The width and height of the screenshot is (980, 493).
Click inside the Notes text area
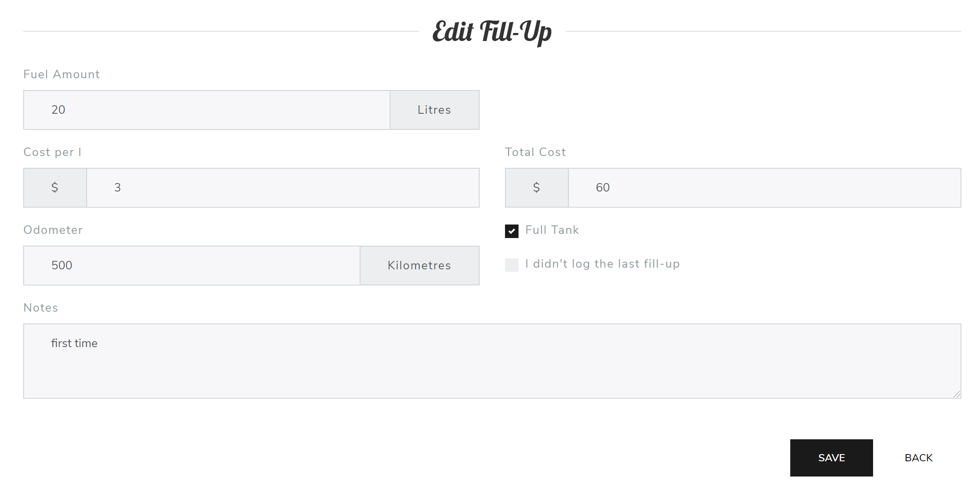click(492, 361)
